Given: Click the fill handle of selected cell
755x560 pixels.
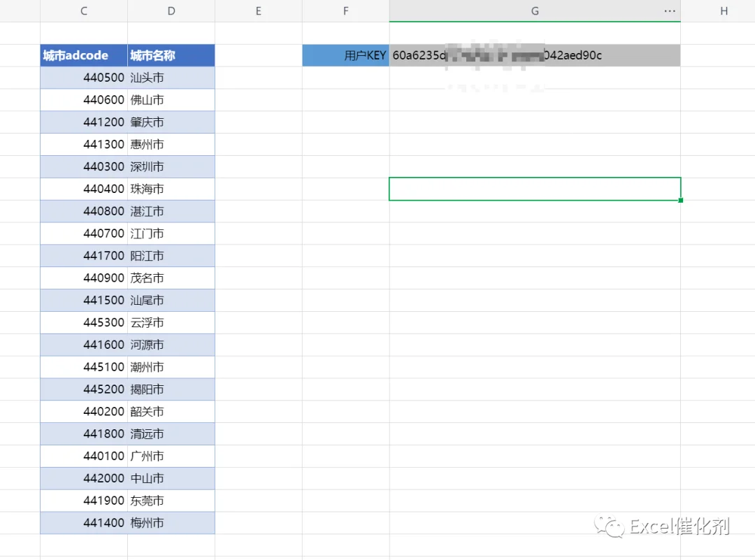Looking at the screenshot, I should coord(680,201).
